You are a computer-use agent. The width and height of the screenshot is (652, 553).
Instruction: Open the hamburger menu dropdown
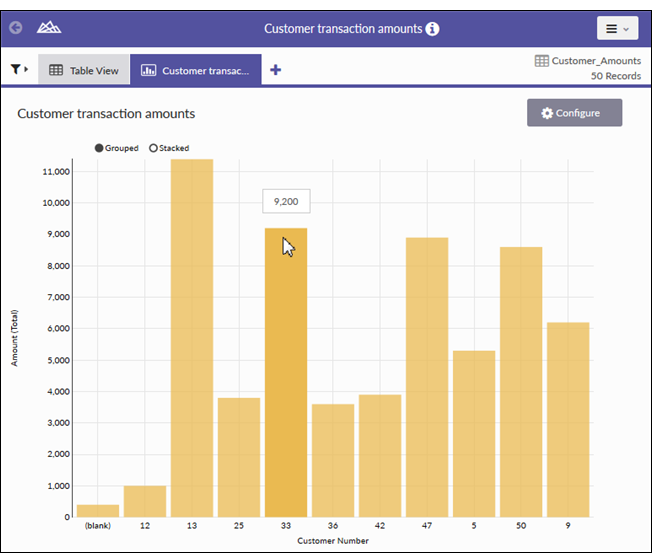coord(617,29)
